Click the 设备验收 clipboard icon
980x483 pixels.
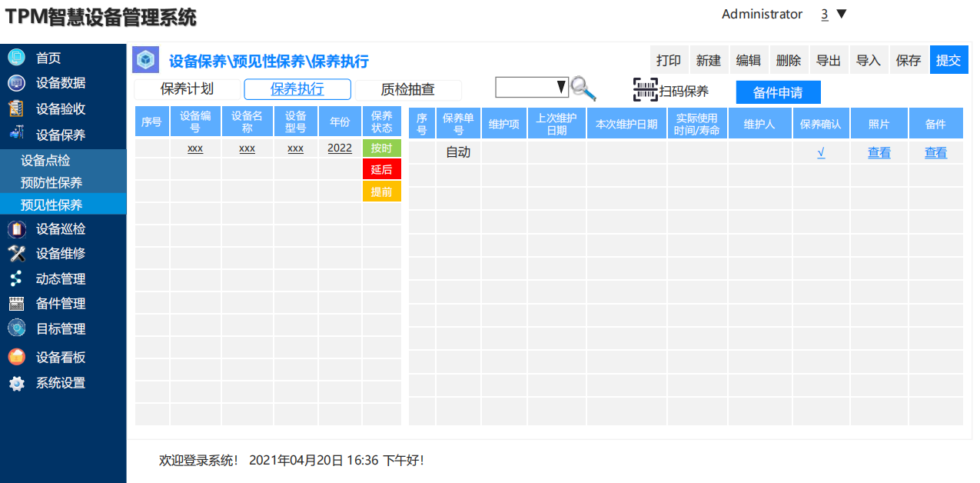[x=16, y=109]
